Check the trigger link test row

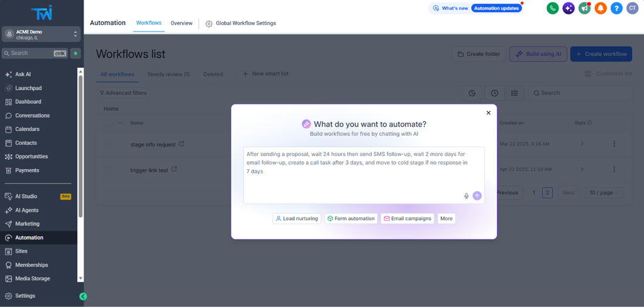point(108,169)
